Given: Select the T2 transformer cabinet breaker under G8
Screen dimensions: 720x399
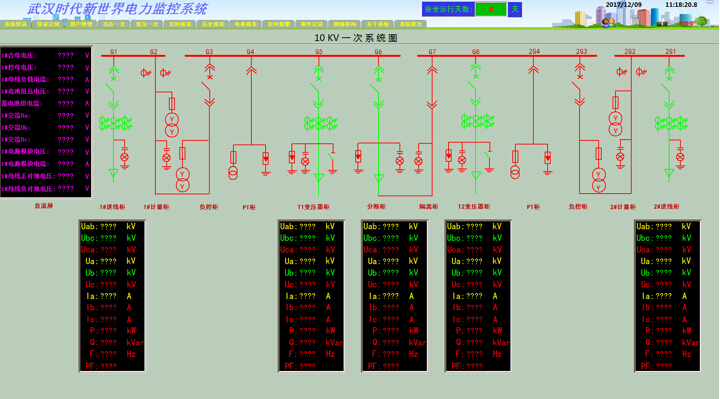Looking at the screenshot, I should tap(473, 87).
